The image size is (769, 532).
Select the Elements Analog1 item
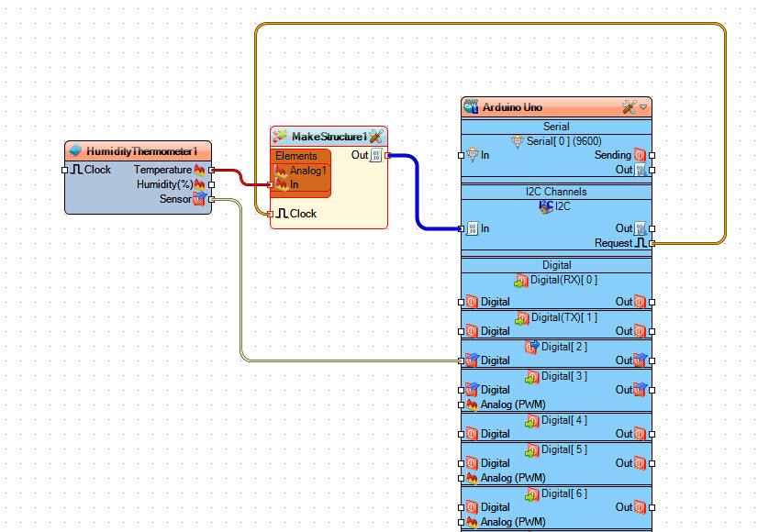tap(301, 170)
